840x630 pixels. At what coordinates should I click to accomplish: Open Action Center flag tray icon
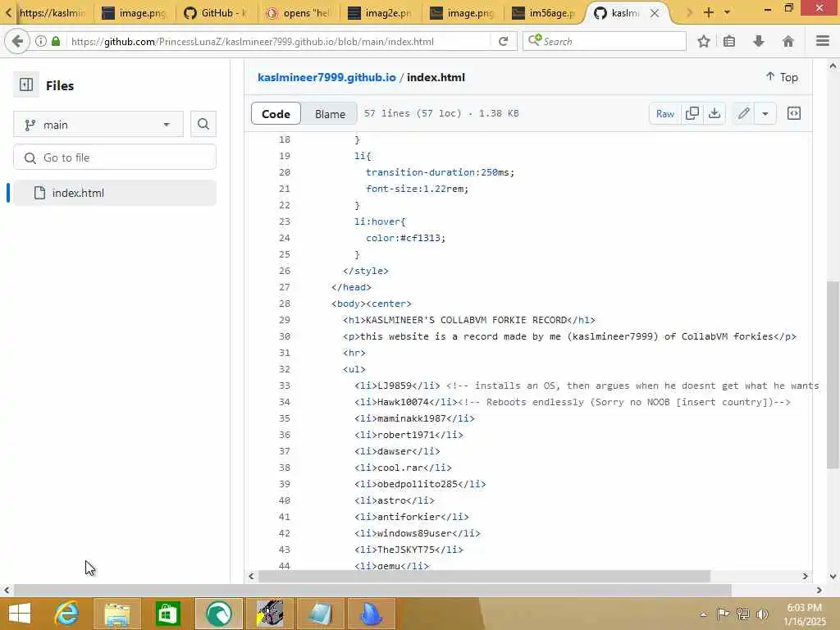(723, 614)
